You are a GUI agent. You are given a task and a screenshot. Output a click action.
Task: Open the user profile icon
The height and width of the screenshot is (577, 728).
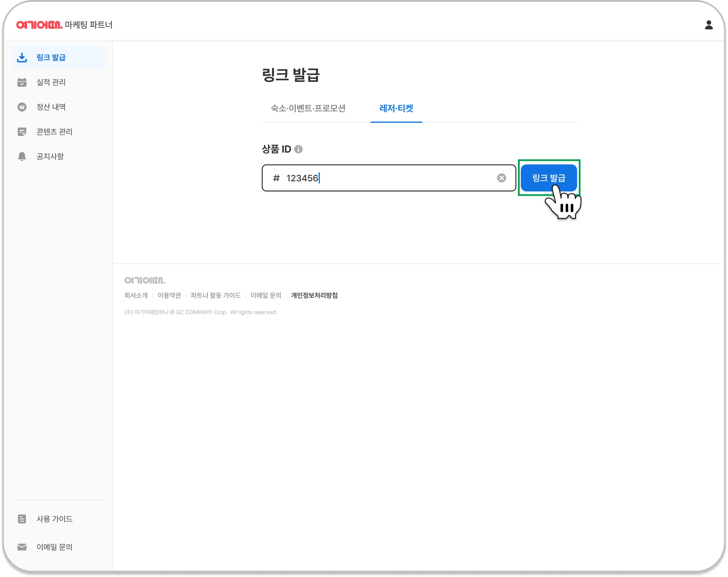coord(708,25)
